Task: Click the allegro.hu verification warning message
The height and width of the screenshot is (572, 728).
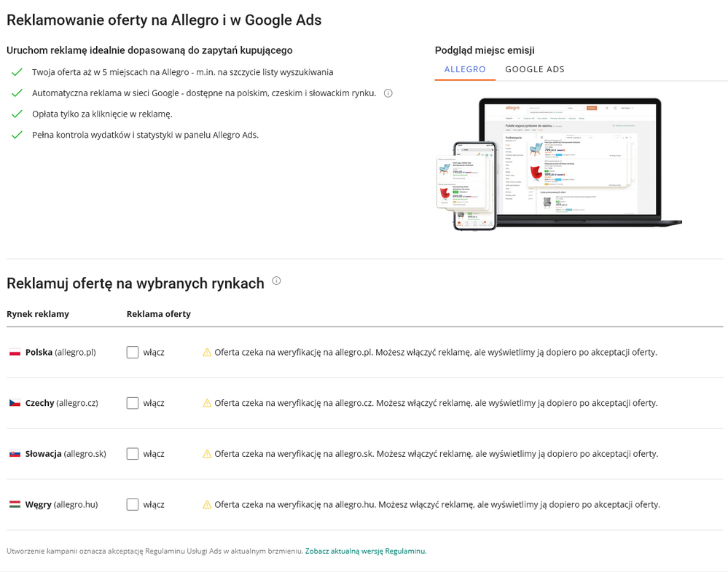Action: 437,504
